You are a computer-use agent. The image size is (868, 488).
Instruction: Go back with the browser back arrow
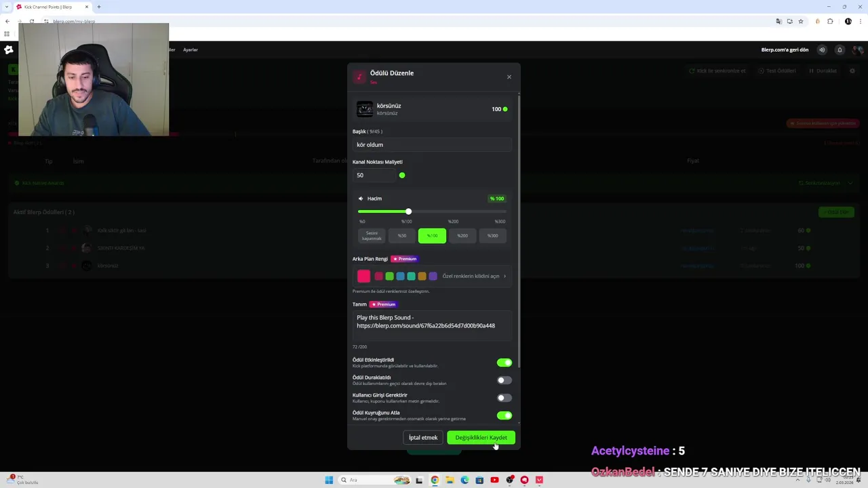[7, 21]
